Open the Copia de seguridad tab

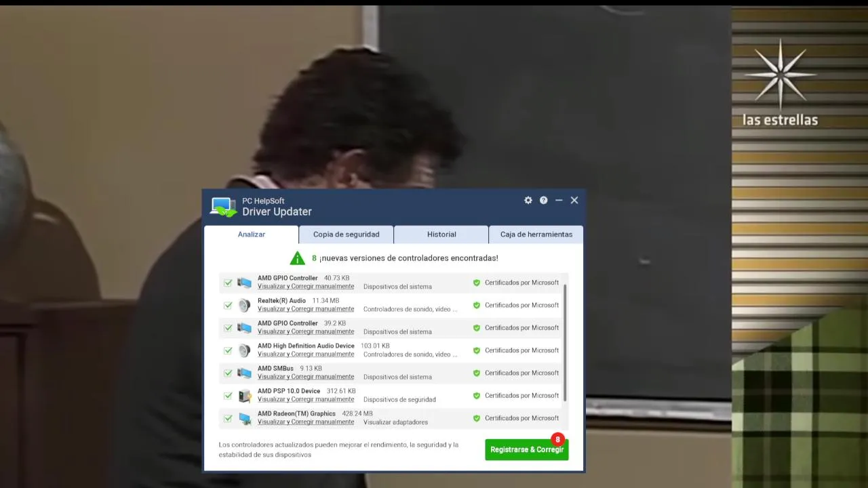[347, 235]
